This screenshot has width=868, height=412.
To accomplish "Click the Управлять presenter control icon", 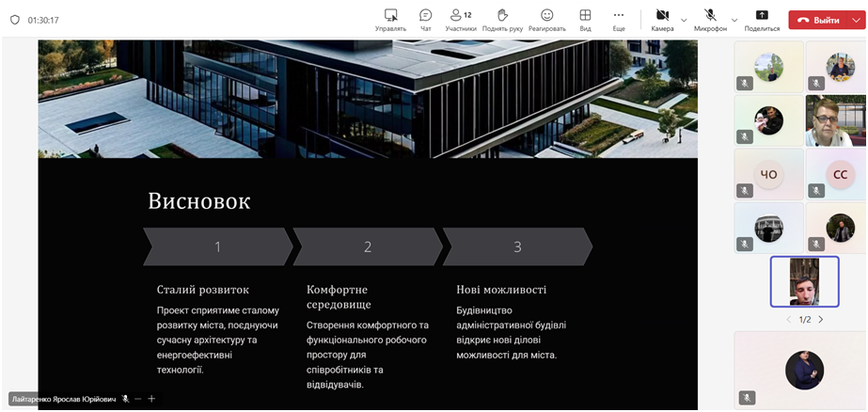I will click(390, 19).
